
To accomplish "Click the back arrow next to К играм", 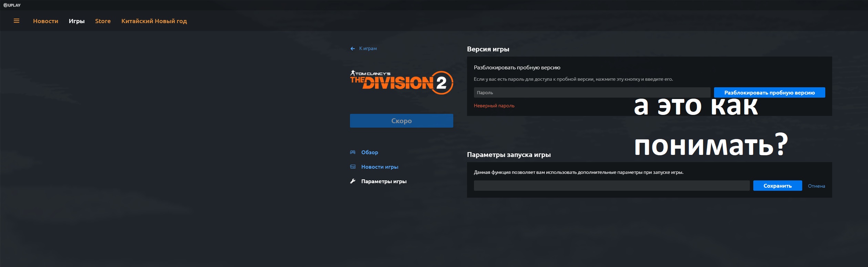I will [353, 49].
